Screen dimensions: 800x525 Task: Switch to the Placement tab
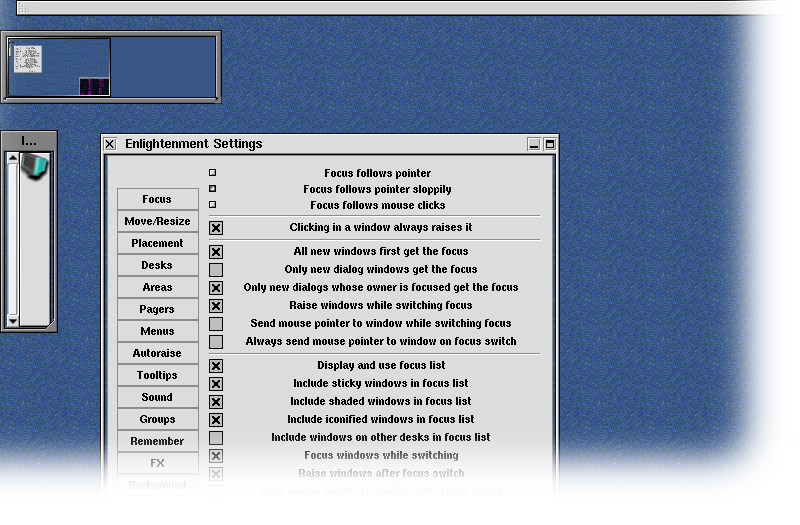tap(157, 243)
